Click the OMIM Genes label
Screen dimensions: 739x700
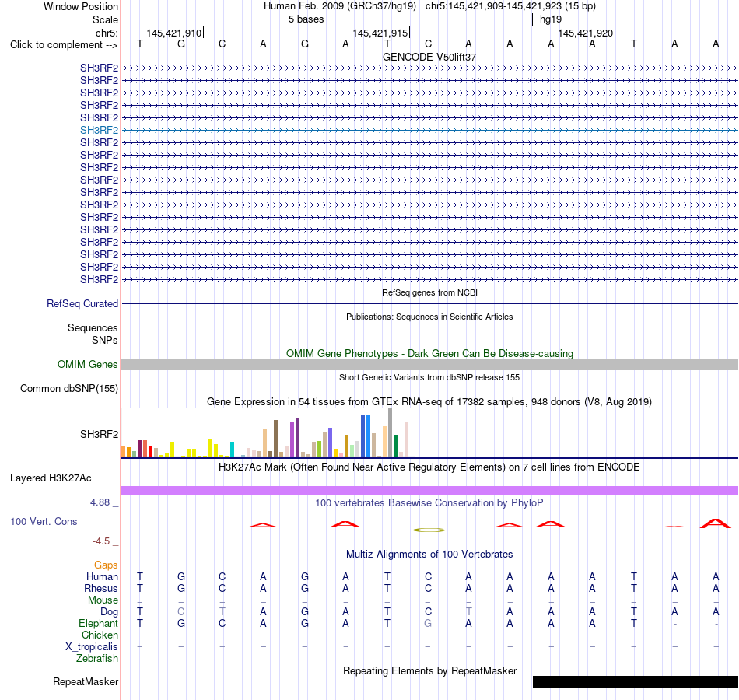tap(87, 364)
